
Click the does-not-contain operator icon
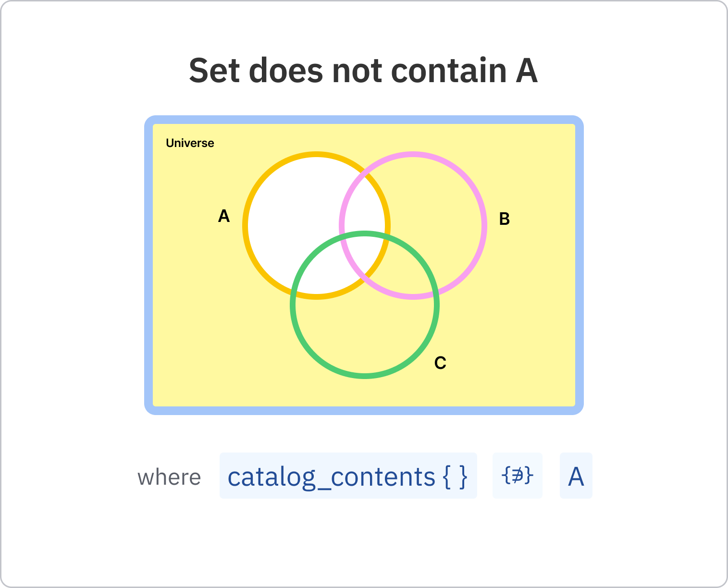517,476
